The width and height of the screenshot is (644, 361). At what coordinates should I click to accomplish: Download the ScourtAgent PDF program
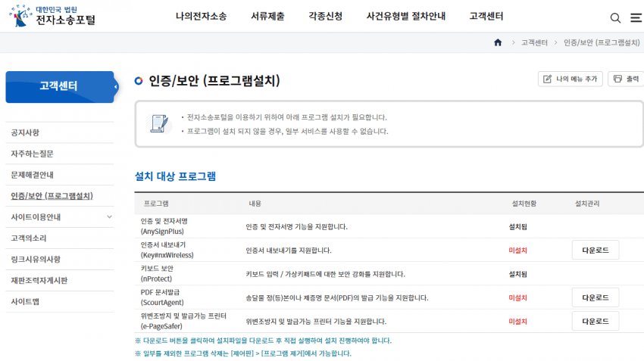pyautogui.click(x=595, y=297)
